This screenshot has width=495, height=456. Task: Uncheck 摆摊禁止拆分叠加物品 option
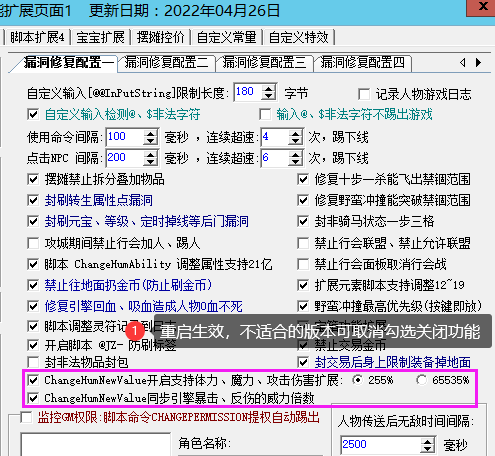click(x=33, y=179)
